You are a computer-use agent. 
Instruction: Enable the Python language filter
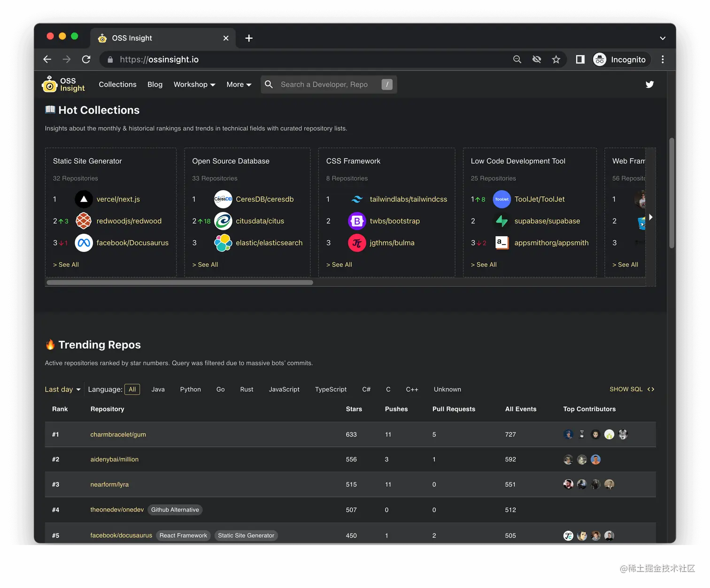click(190, 389)
